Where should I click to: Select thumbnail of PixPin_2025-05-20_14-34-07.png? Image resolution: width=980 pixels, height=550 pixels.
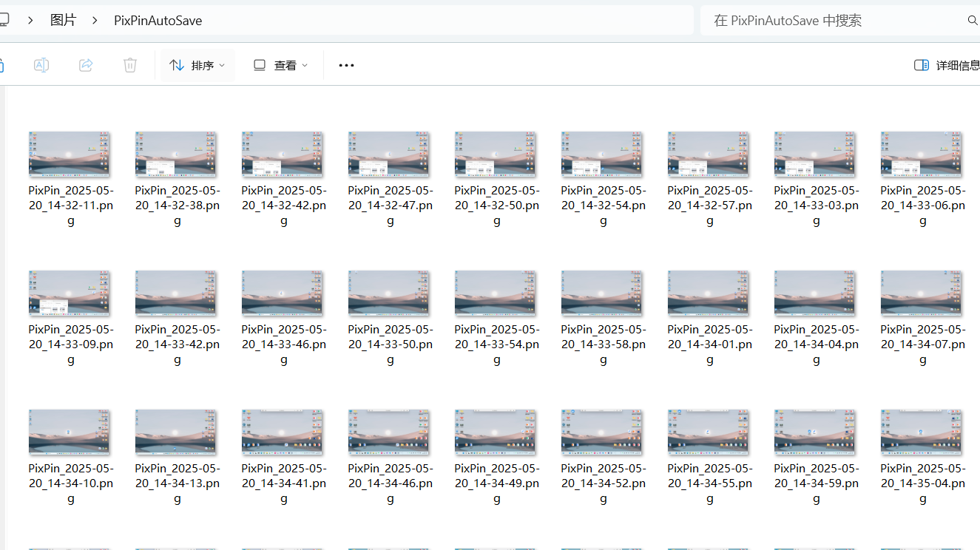pyautogui.click(x=922, y=293)
